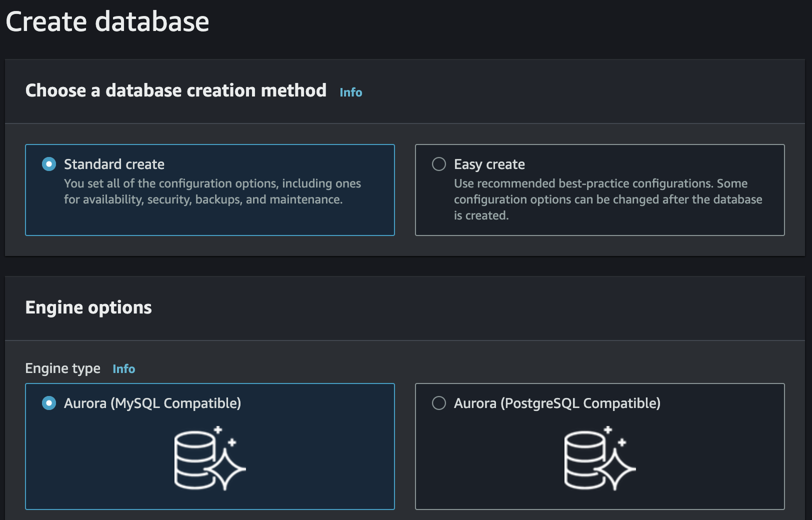Click the 'Create database' page title
812x520 pixels.
pyautogui.click(x=107, y=21)
